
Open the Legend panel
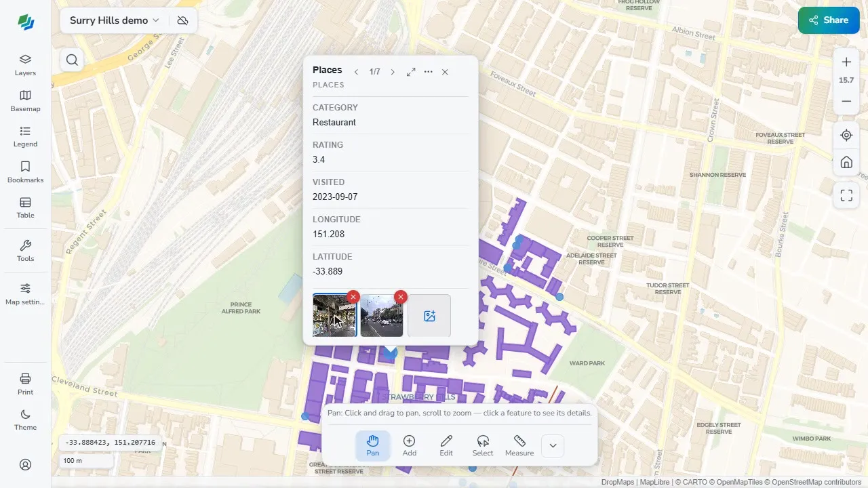click(25, 136)
